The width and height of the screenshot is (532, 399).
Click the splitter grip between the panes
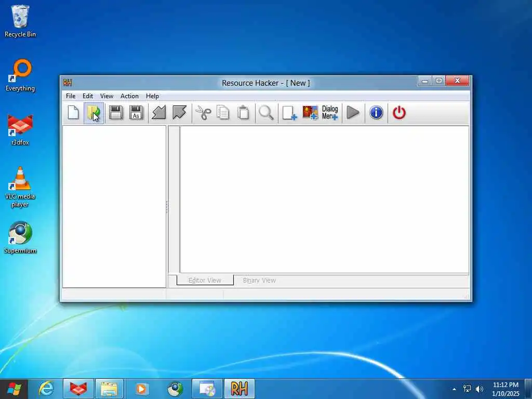(x=167, y=207)
